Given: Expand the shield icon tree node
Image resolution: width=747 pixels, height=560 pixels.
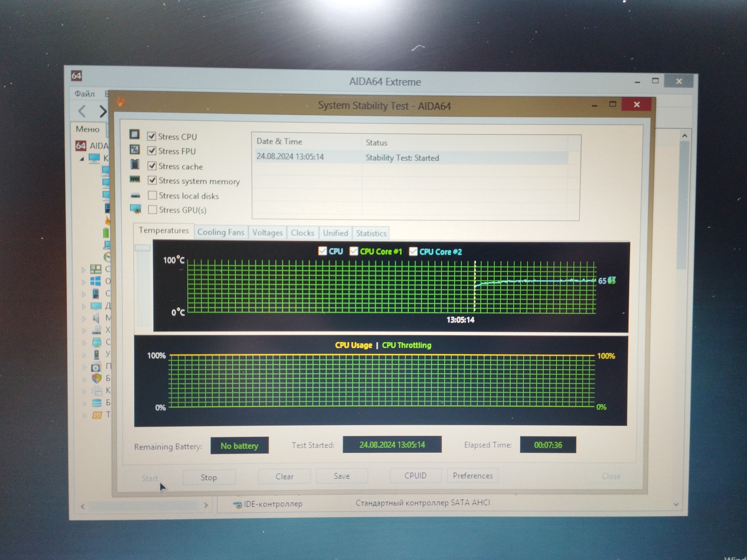Looking at the screenshot, I should tap(84, 379).
